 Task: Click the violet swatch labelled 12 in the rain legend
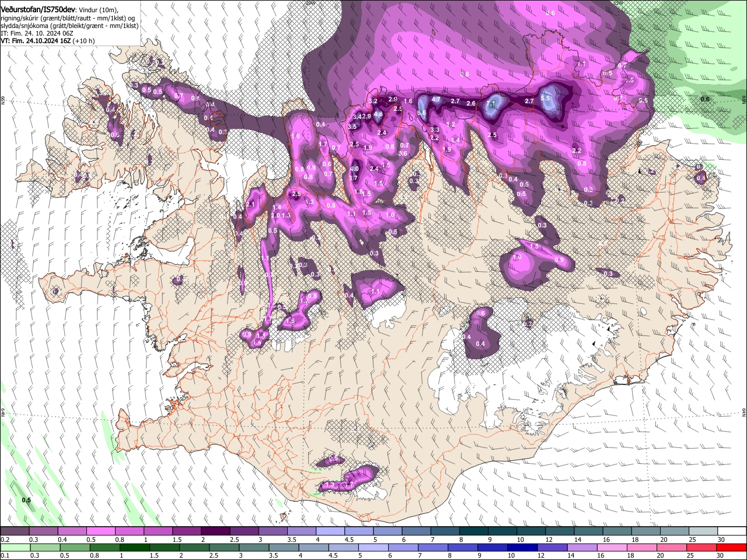552,548
